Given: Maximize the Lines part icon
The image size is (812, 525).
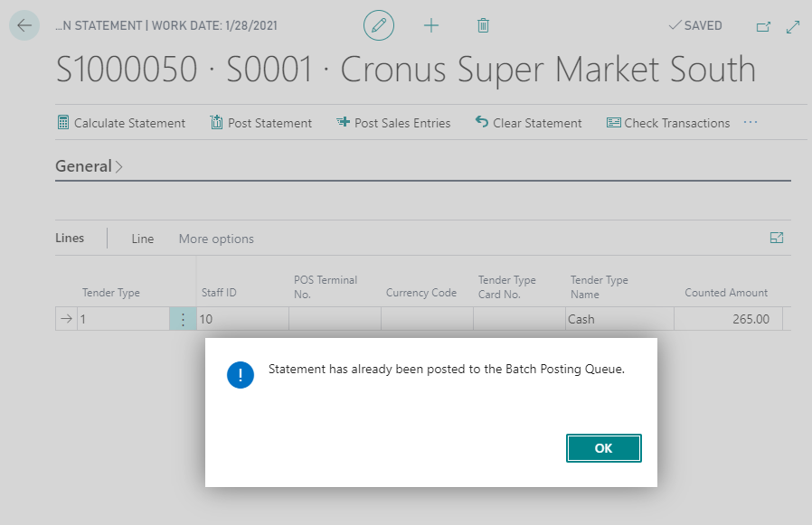Looking at the screenshot, I should click(776, 238).
